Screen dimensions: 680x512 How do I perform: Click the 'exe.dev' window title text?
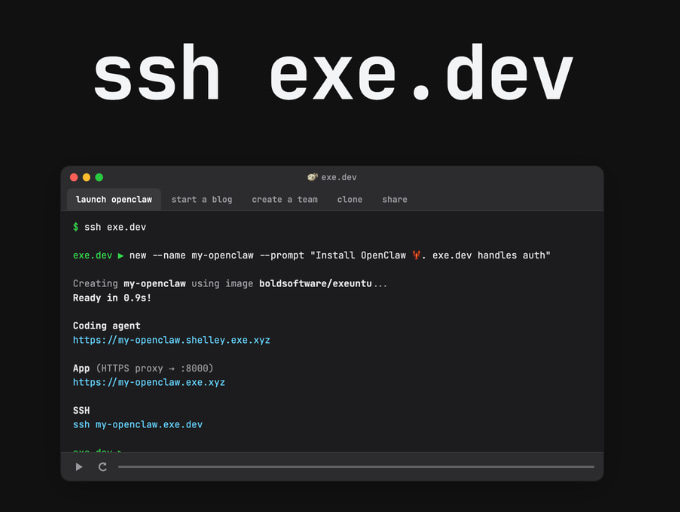click(339, 177)
